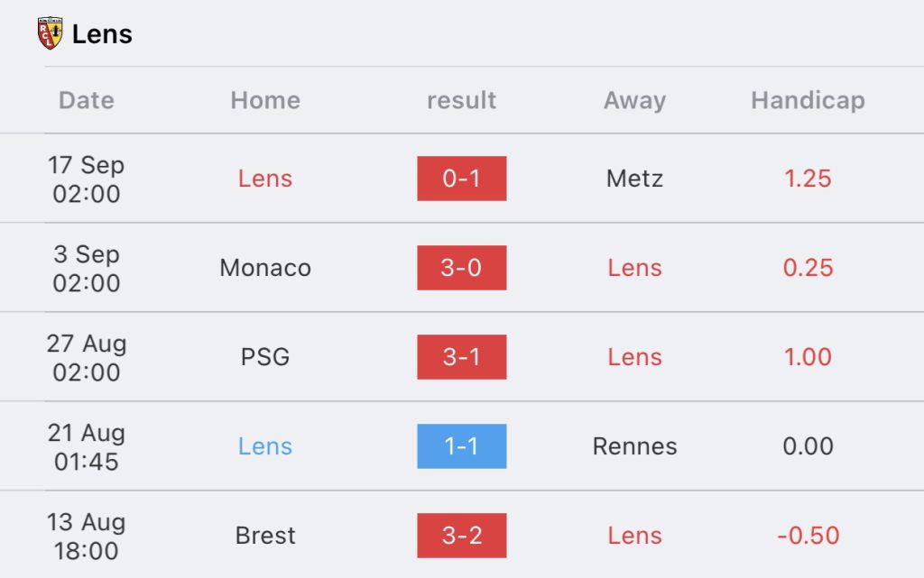The image size is (924, 578).
Task: Click the -0.50 handicap value
Action: [808, 536]
